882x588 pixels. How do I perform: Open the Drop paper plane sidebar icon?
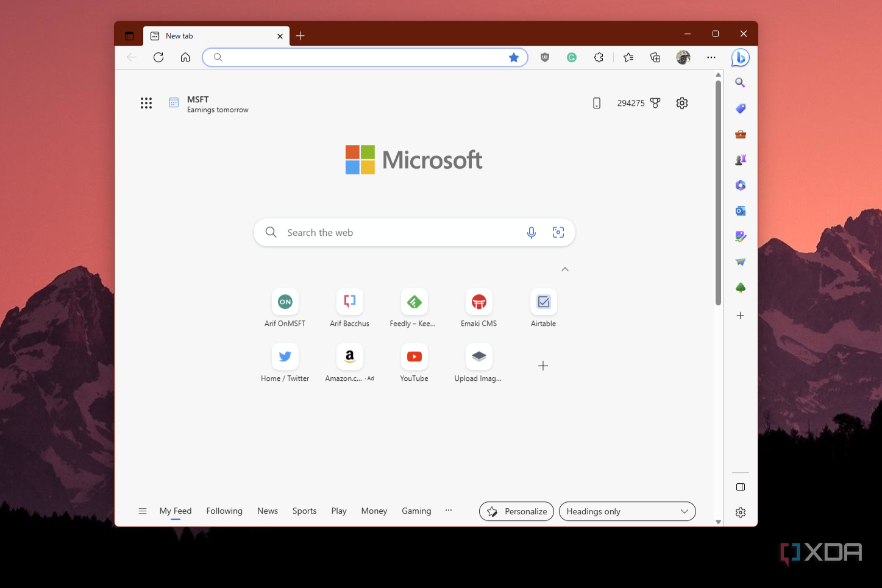pos(740,262)
